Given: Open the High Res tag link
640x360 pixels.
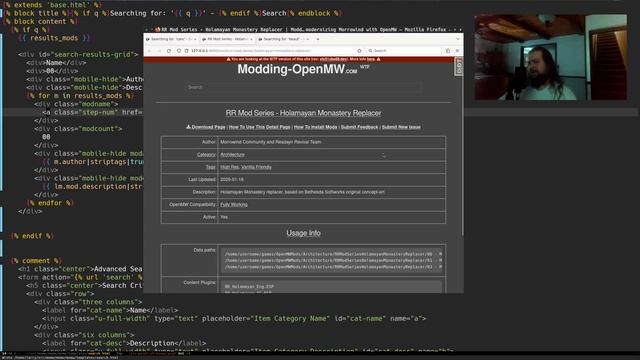Looking at the screenshot, I should pyautogui.click(x=229, y=167).
